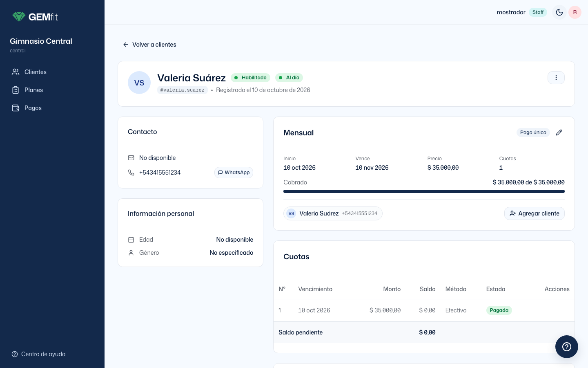Click the Cobrado progress bar
Image resolution: width=588 pixels, height=368 pixels.
(x=424, y=191)
